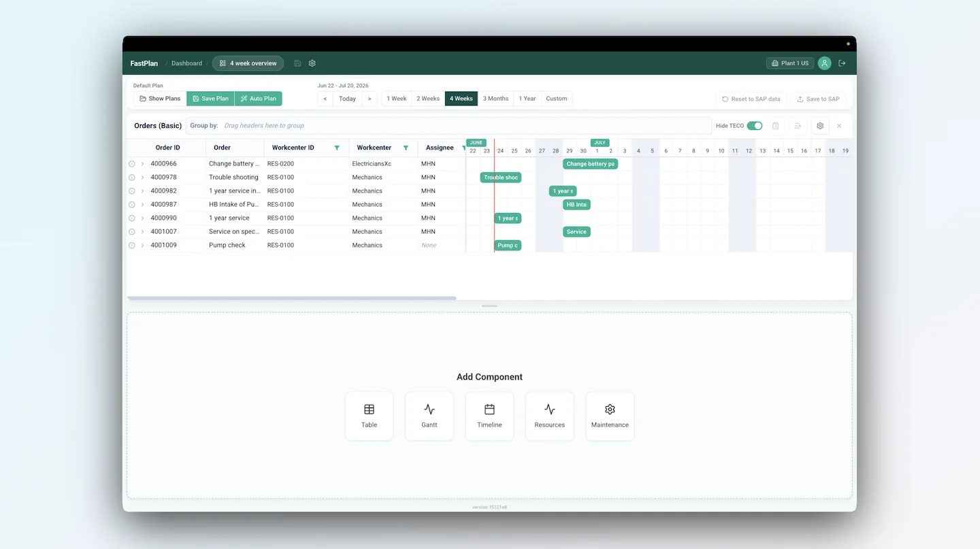This screenshot has width=980, height=549.
Task: Expand order row 4000982
Action: point(142,191)
